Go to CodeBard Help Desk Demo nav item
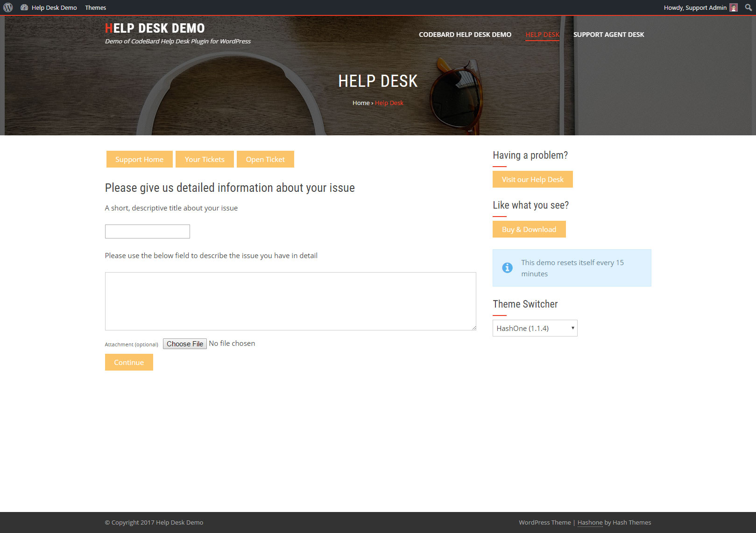Viewport: 756px width, 533px height. [465, 35]
